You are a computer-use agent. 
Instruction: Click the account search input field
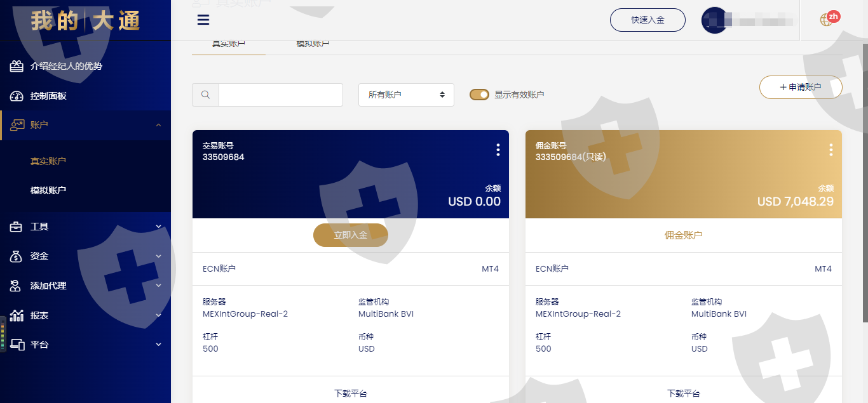point(280,95)
